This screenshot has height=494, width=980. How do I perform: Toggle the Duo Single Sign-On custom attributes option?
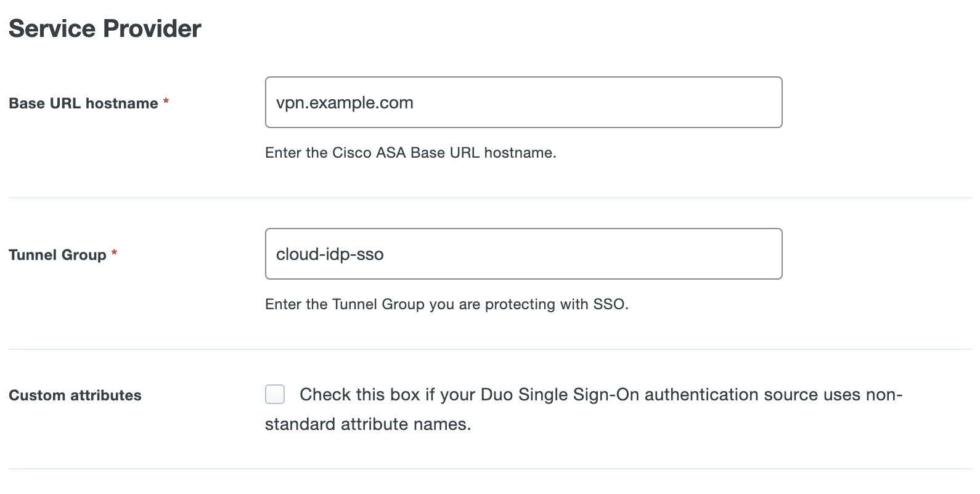pyautogui.click(x=274, y=394)
